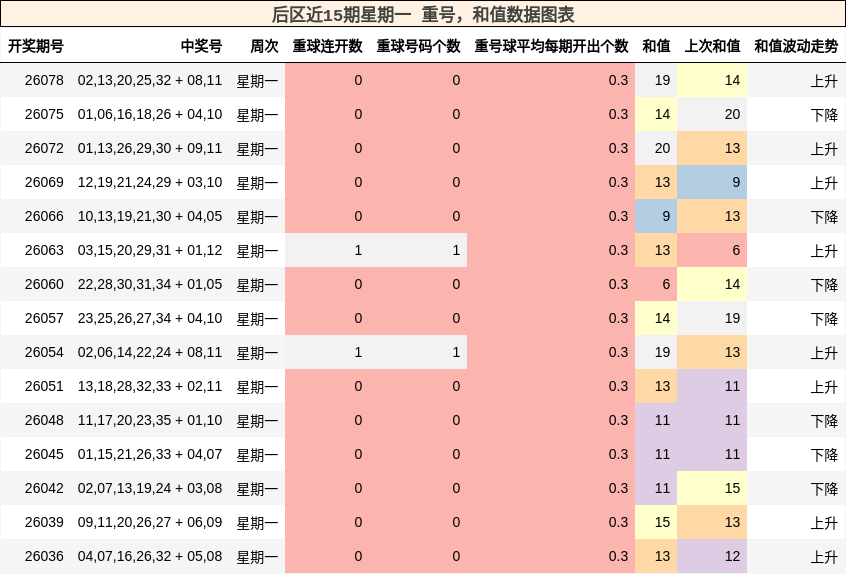The width and height of the screenshot is (846, 574).
Task: Click 和值 cell 6 in row 26060
Action: tap(656, 284)
